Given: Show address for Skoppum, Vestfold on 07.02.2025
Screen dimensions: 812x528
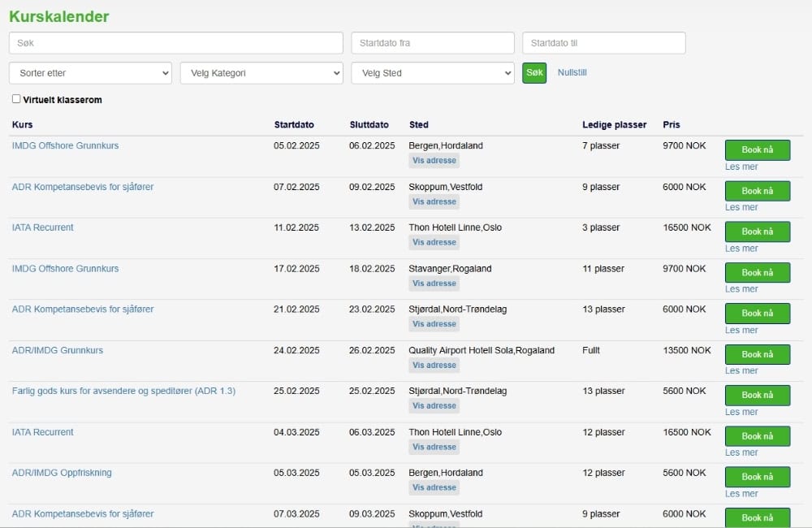Looking at the screenshot, I should click(x=434, y=201).
